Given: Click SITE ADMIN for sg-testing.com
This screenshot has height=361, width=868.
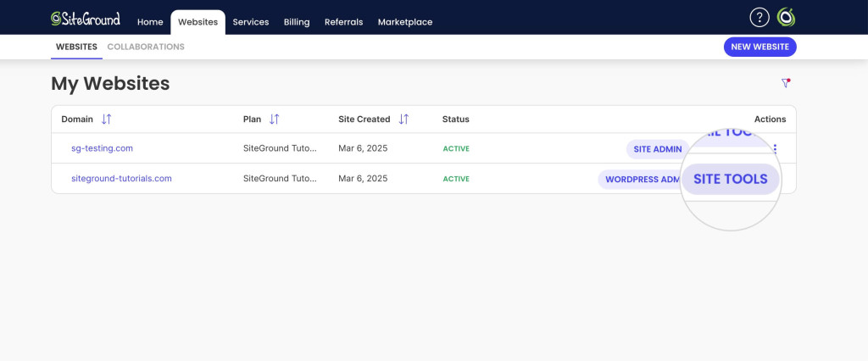Looking at the screenshot, I should coord(658,149).
